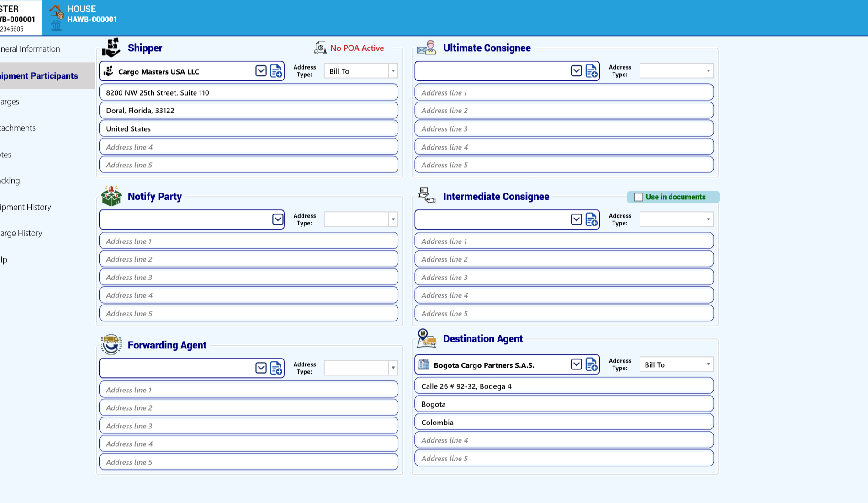Enable the Use in documents checkbox

(x=639, y=197)
